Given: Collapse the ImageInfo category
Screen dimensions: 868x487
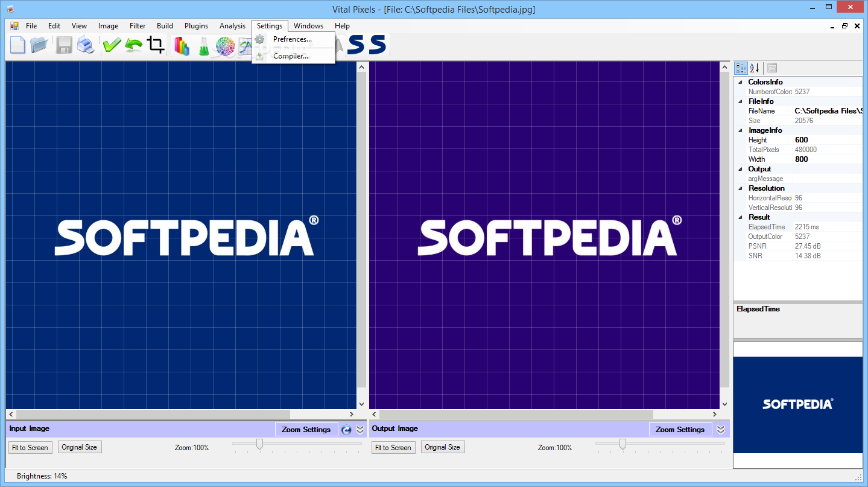Looking at the screenshot, I should 740,130.
